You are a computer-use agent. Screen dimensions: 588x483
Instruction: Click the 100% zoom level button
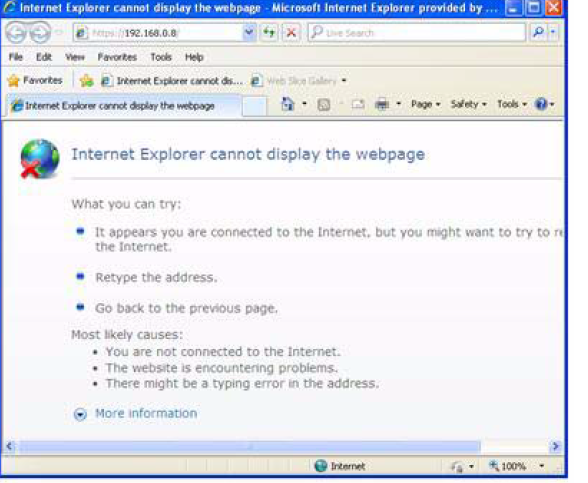point(507,466)
